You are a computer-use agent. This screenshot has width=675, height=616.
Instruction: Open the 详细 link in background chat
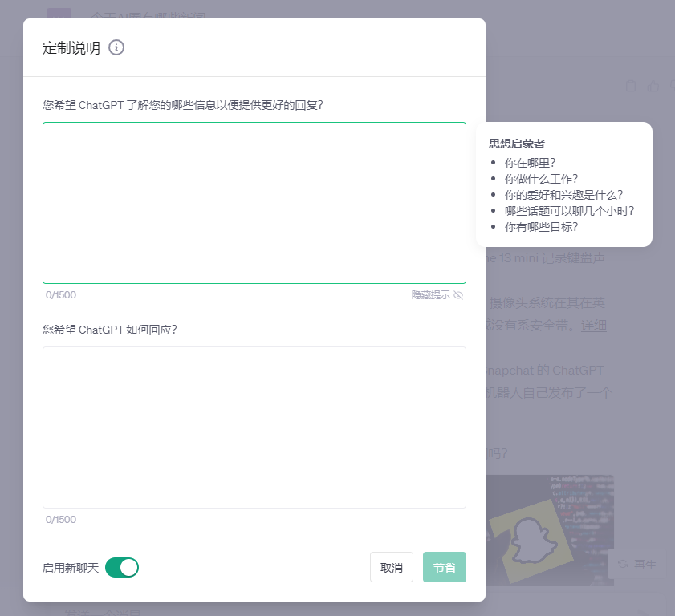coord(594,326)
